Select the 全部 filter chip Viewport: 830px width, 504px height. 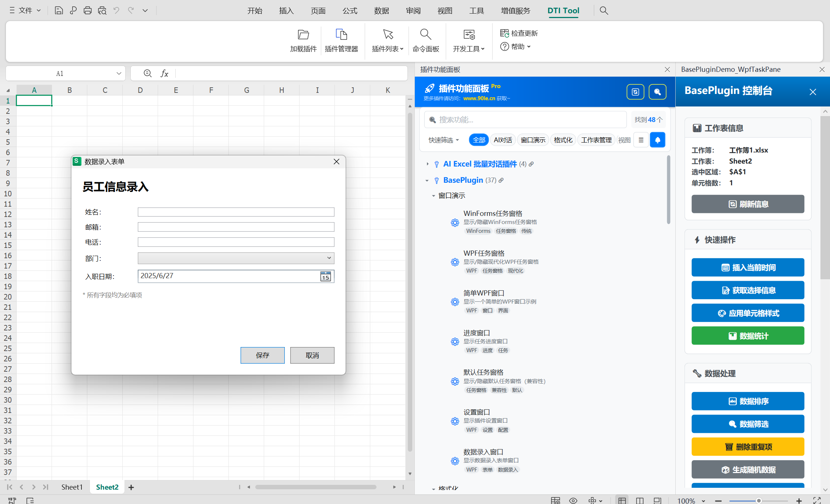[479, 140]
